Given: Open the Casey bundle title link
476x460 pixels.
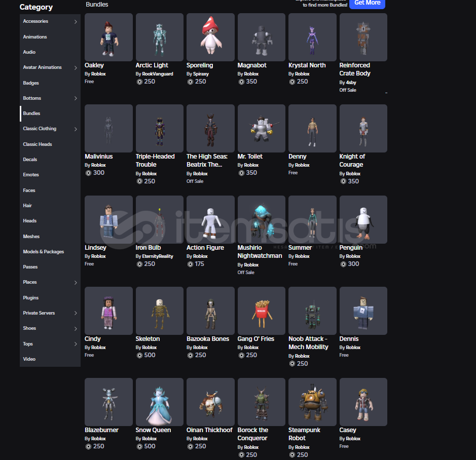Looking at the screenshot, I should pos(348,430).
